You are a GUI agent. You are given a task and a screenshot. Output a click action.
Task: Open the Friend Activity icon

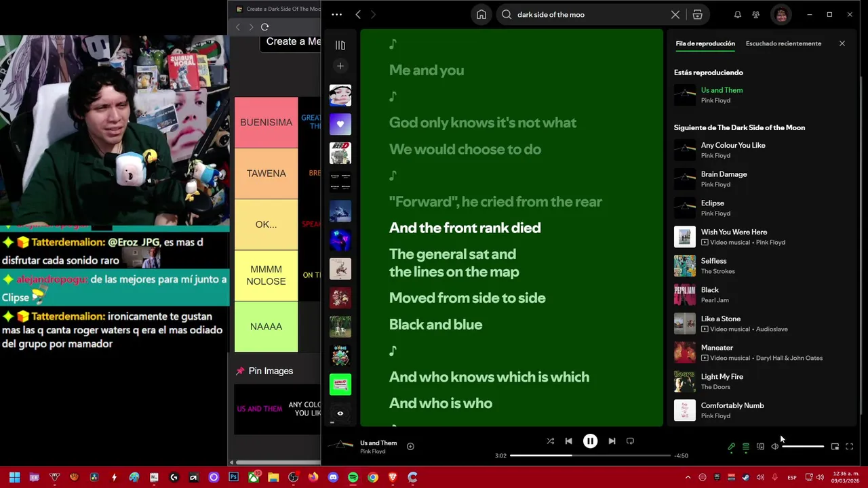pyautogui.click(x=756, y=14)
